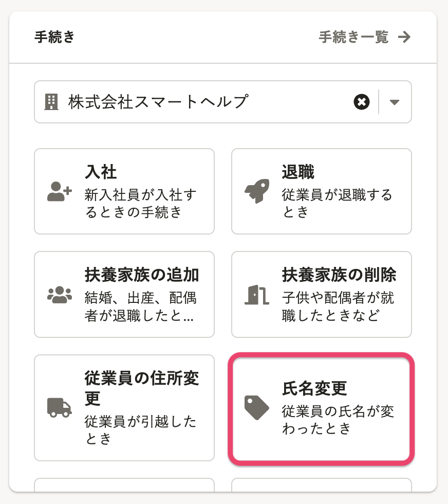Open the 手続き一覧 link
Screen dimensions: 448x504
[x=353, y=37]
